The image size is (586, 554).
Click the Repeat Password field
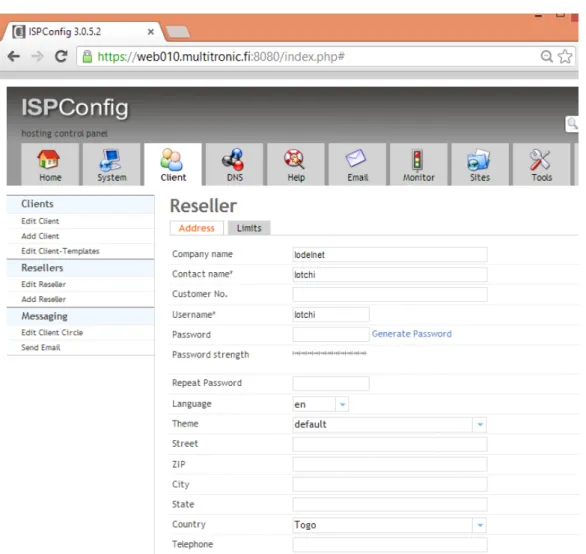[331, 383]
